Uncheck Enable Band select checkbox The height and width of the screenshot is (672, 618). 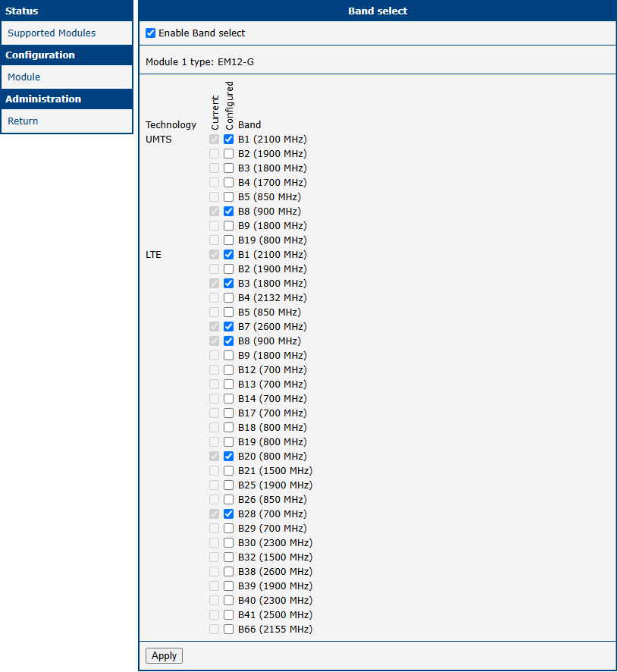coord(150,33)
